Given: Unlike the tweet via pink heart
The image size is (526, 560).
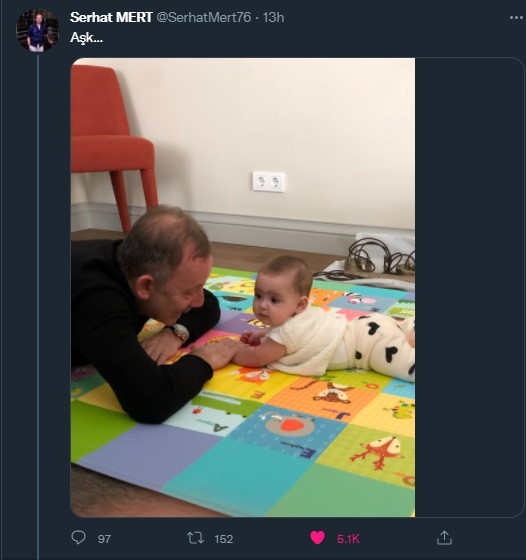Looking at the screenshot, I should tap(317, 538).
